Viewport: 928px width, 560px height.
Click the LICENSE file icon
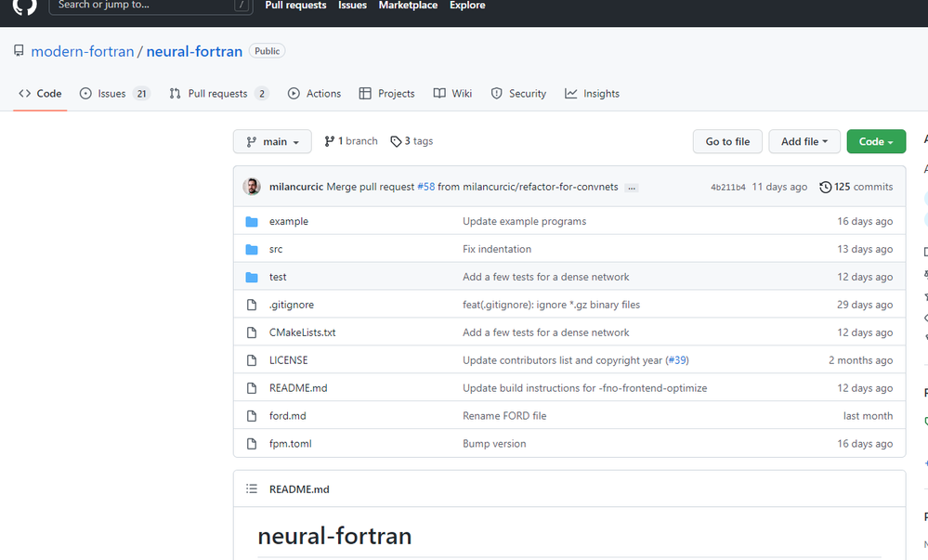tap(252, 360)
